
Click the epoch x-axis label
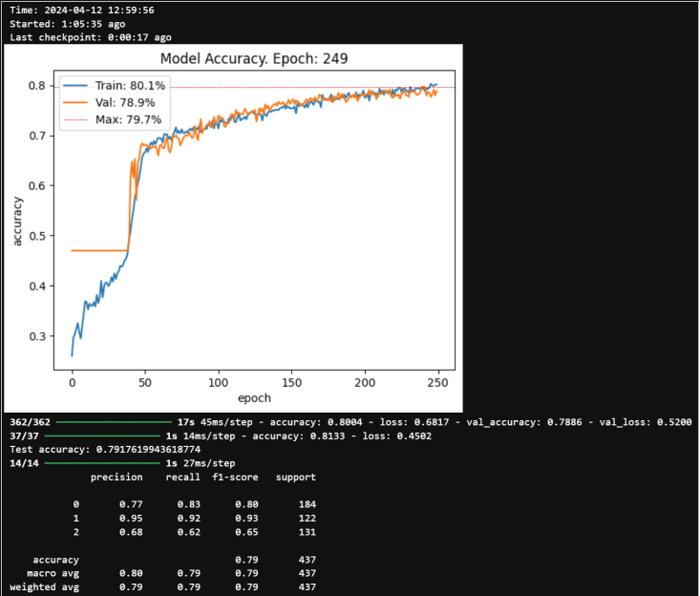click(x=253, y=397)
